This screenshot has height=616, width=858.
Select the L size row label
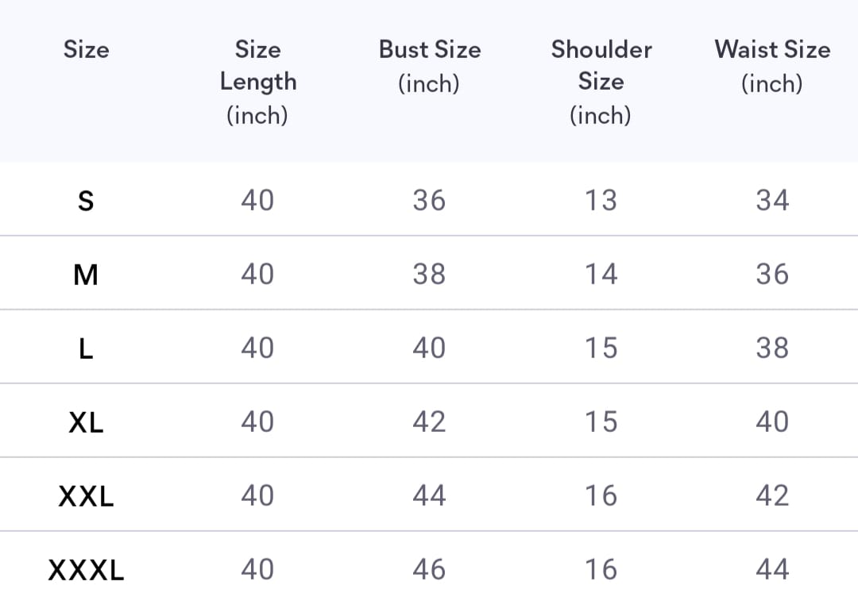tap(86, 348)
